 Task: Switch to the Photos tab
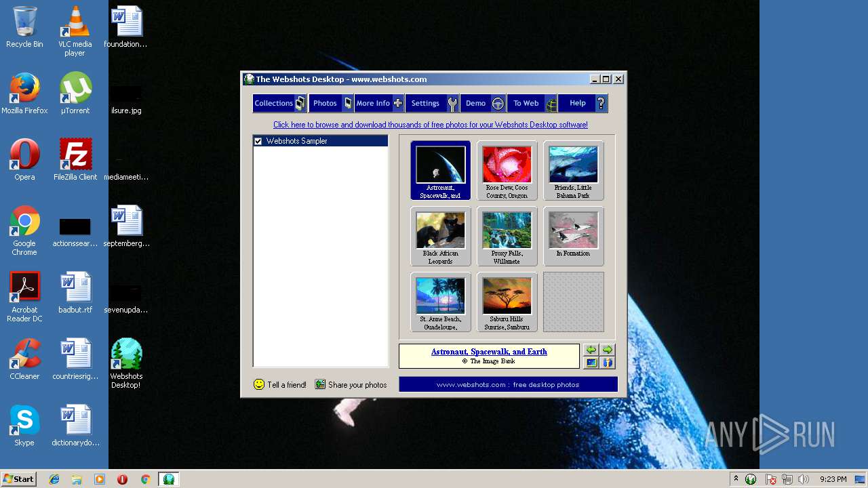331,103
